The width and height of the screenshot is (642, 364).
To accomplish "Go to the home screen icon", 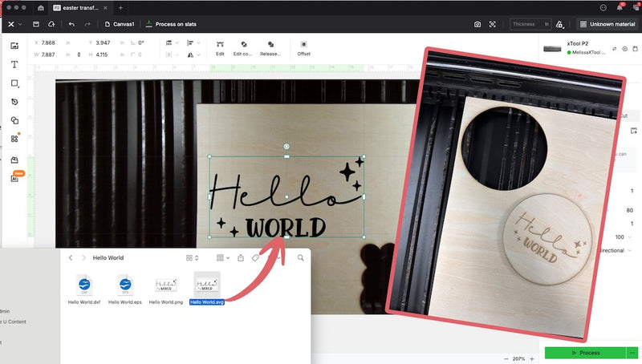I will coord(41,8).
